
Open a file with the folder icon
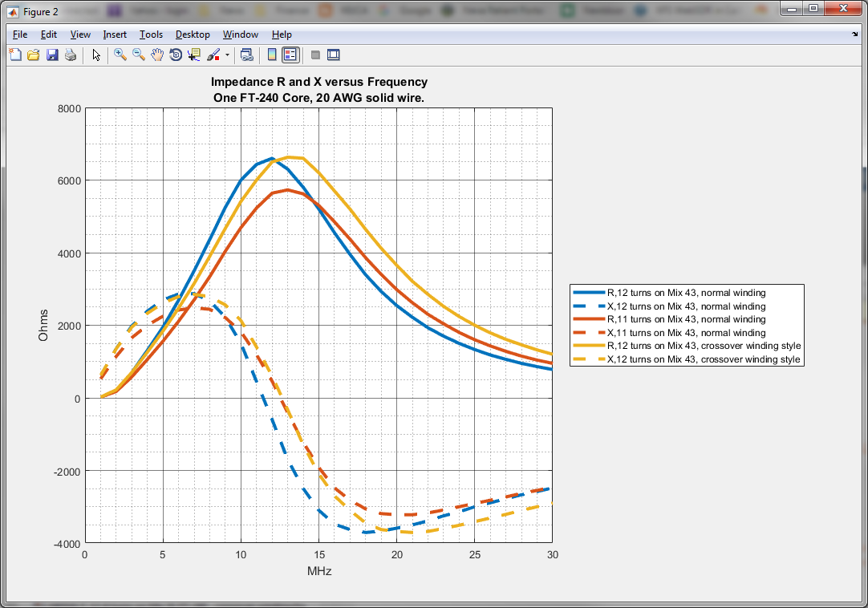point(34,55)
